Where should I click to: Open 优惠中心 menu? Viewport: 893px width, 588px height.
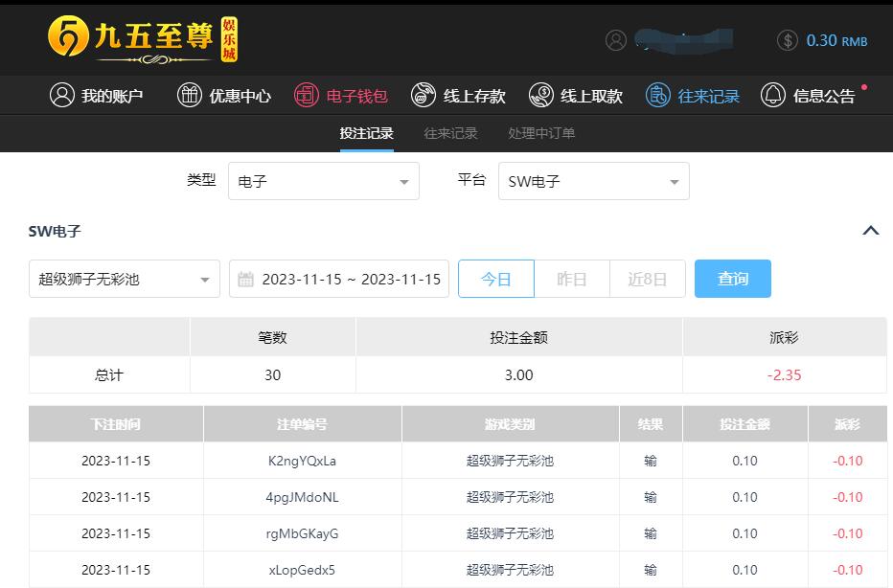[x=224, y=95]
